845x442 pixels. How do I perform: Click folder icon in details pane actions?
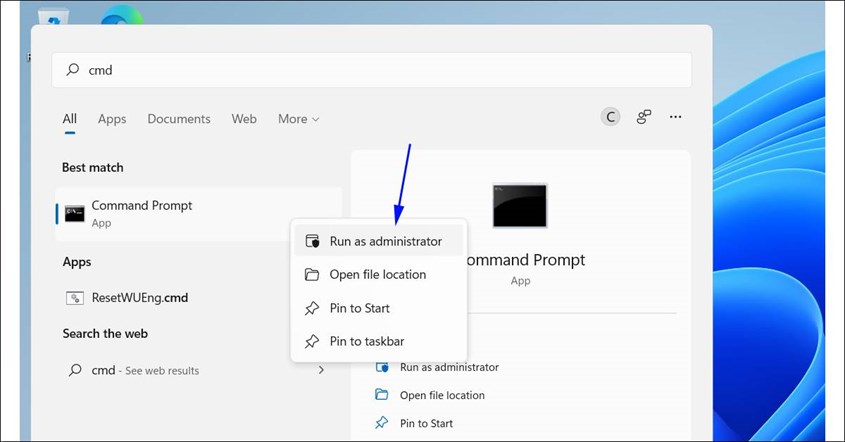[382, 395]
